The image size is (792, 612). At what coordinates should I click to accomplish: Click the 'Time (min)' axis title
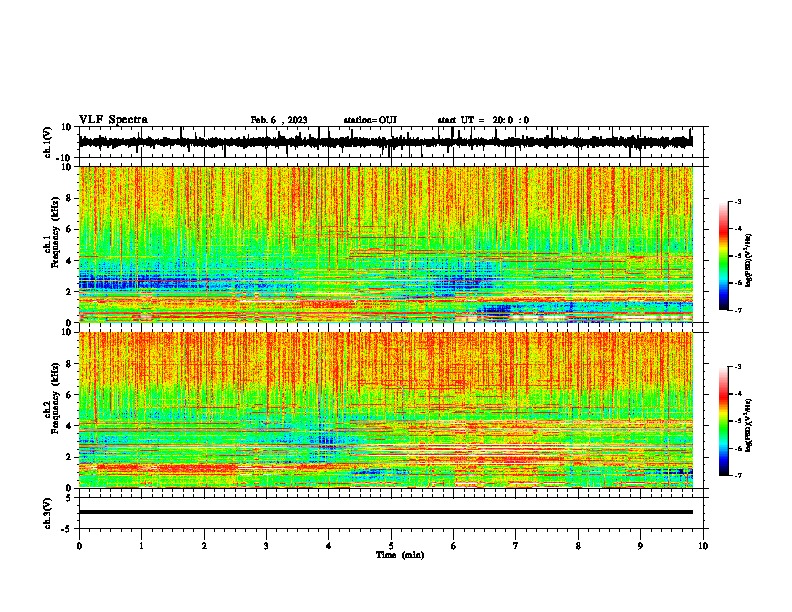tap(400, 555)
